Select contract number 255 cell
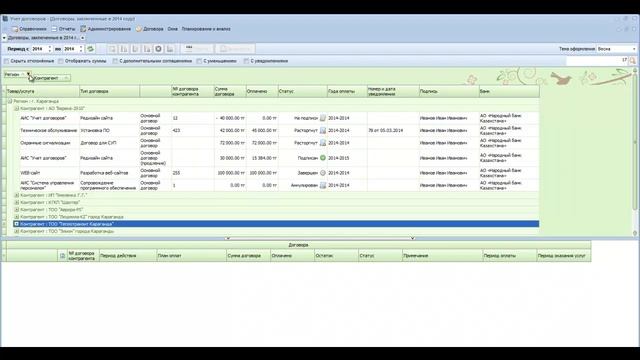640x360 pixels. (193, 173)
